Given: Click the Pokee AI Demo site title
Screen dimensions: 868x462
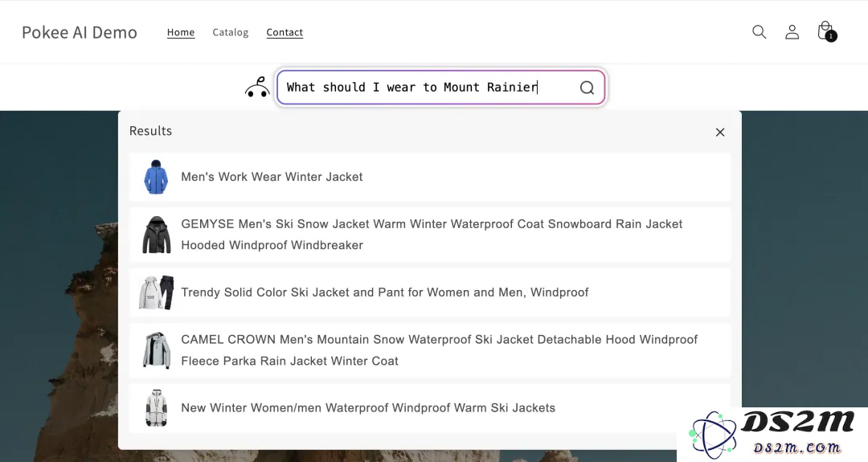Looking at the screenshot, I should (79, 32).
